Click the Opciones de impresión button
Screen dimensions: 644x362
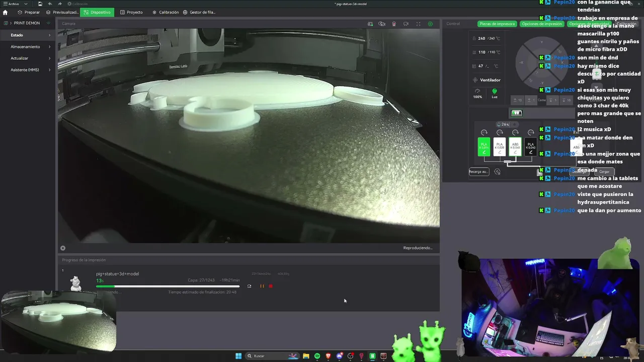pos(542,24)
